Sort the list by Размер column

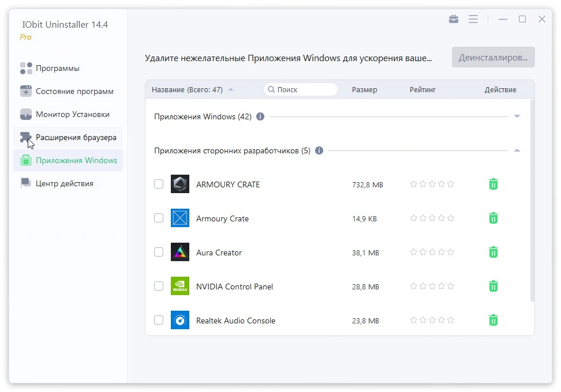point(364,90)
